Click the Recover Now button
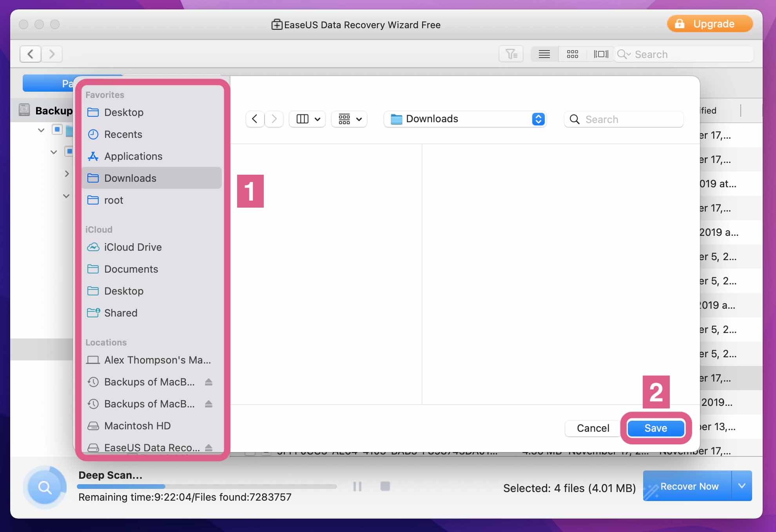Screen dimensions: 776x532 (x=687, y=486)
